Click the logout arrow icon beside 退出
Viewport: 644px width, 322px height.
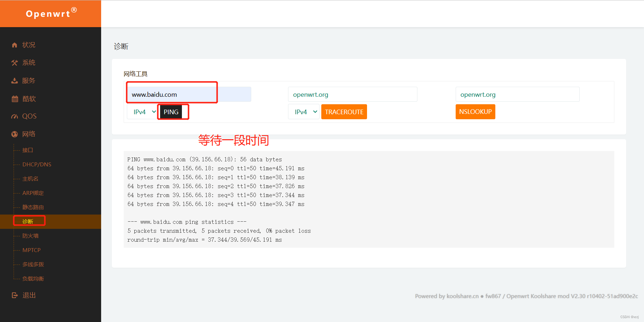[15, 295]
